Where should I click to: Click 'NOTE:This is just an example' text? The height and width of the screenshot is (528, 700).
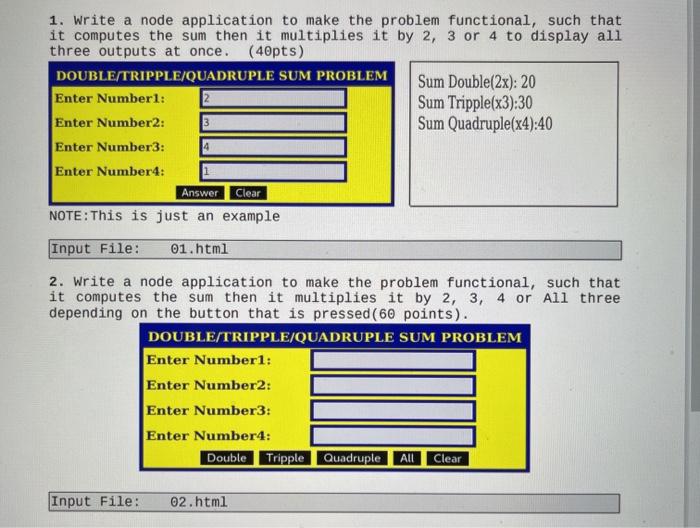(164, 216)
